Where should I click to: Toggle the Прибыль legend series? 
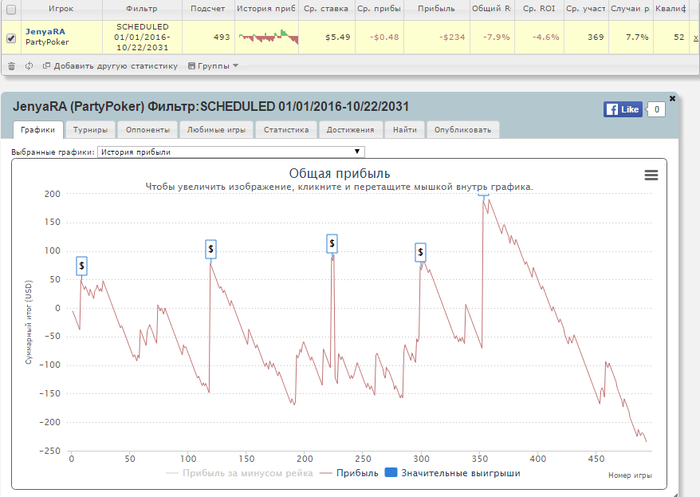pos(349,473)
